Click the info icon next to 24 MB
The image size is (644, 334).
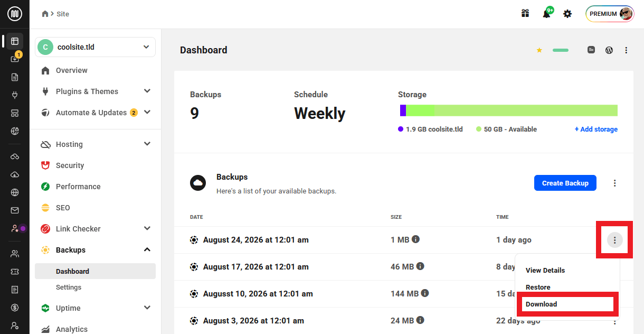420,320
